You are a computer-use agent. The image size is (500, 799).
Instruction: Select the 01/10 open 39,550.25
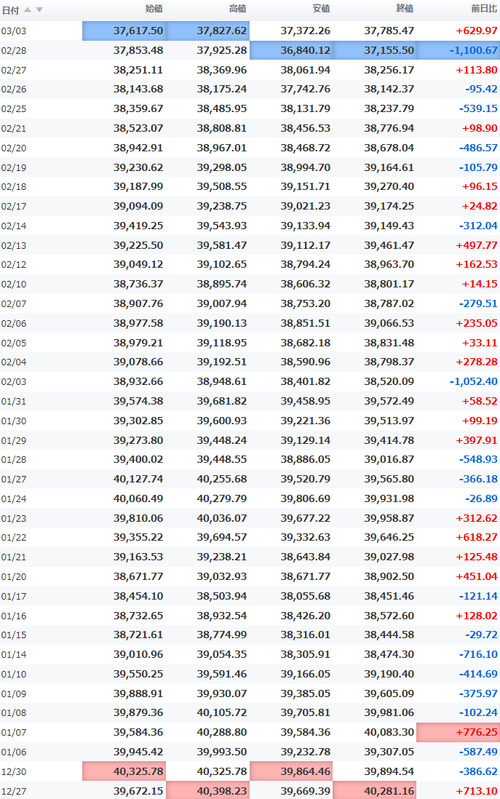click(138, 674)
